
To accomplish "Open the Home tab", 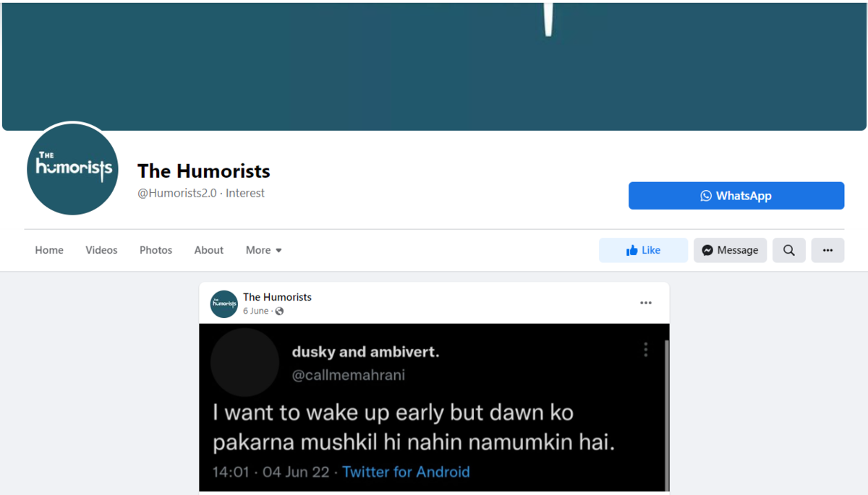I will [49, 250].
